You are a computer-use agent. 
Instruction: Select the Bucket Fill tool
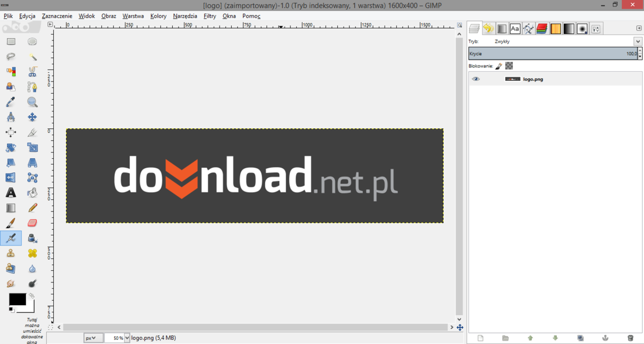(32, 193)
